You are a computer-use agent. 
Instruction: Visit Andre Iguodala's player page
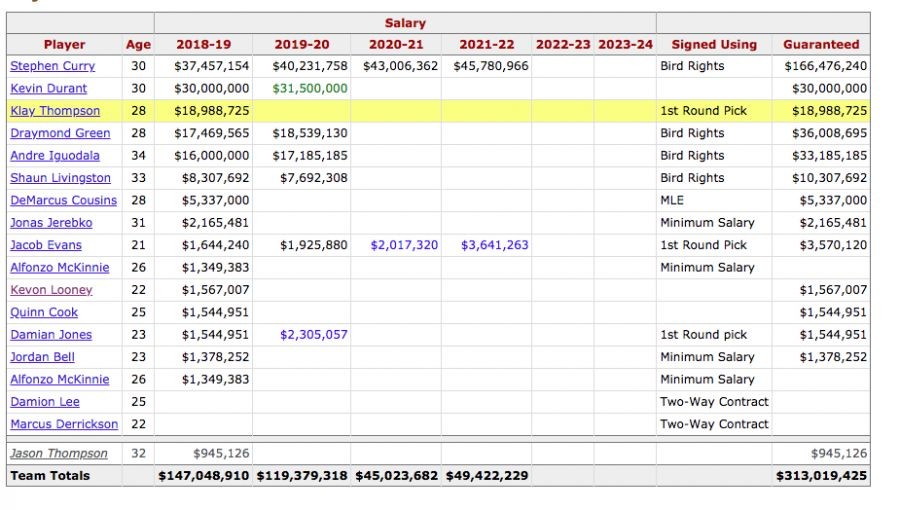tap(55, 156)
